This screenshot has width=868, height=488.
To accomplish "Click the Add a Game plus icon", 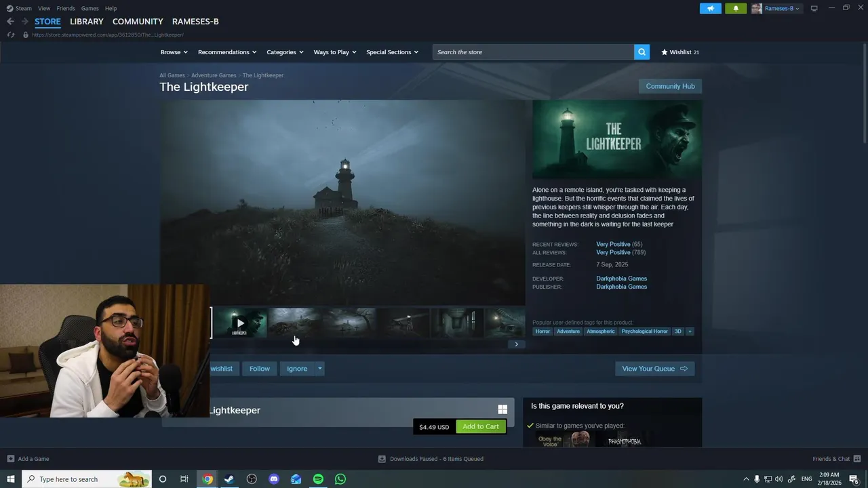I will pos(10,459).
